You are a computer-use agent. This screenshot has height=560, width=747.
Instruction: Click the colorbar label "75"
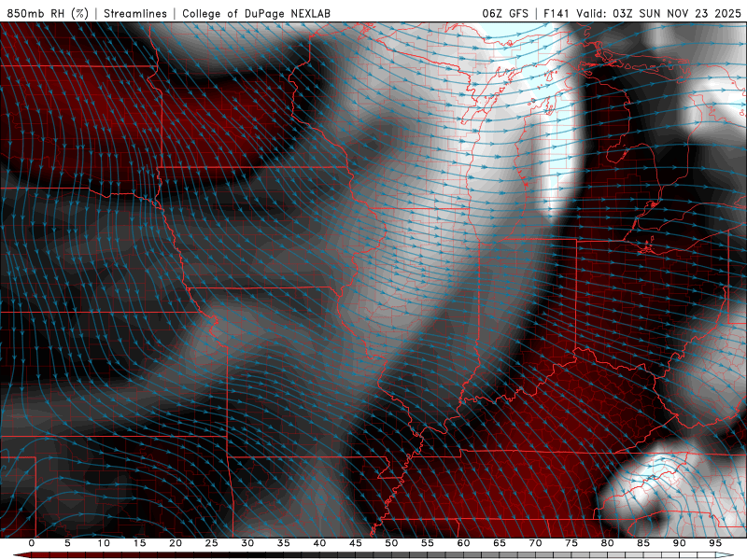pyautogui.click(x=571, y=543)
